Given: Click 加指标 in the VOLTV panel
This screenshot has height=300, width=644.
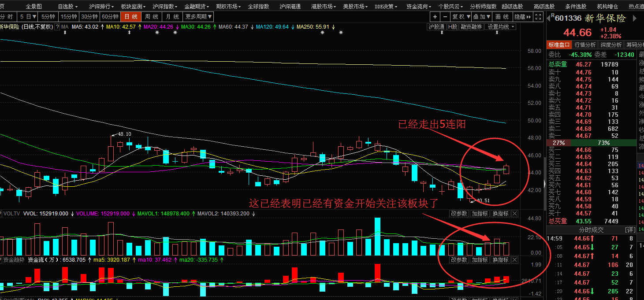Looking at the screenshot, I should tap(479, 214).
